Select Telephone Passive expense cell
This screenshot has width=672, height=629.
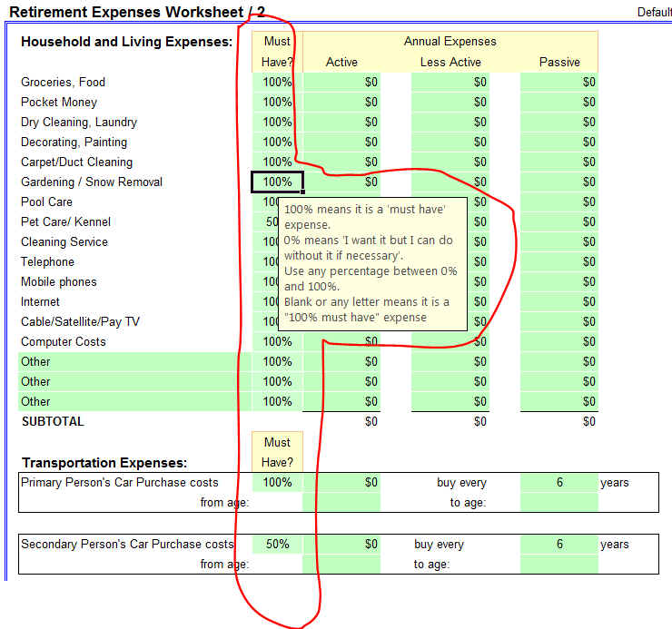[x=558, y=261]
